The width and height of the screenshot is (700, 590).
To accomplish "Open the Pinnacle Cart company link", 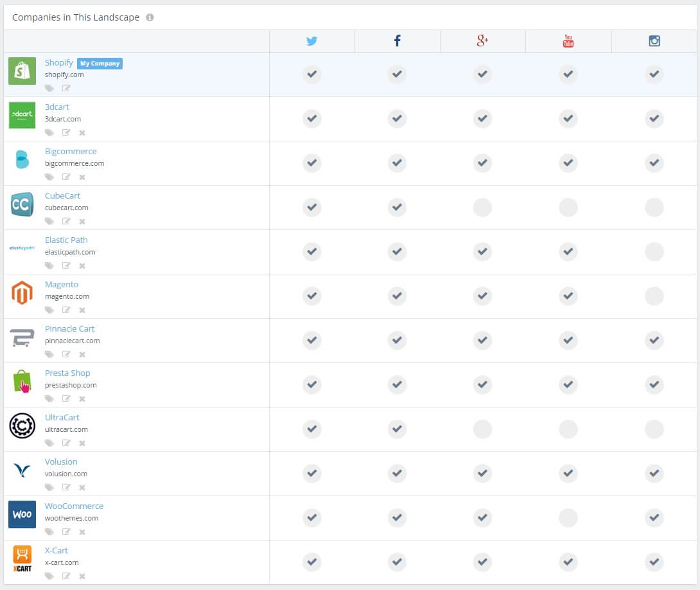I will (69, 328).
